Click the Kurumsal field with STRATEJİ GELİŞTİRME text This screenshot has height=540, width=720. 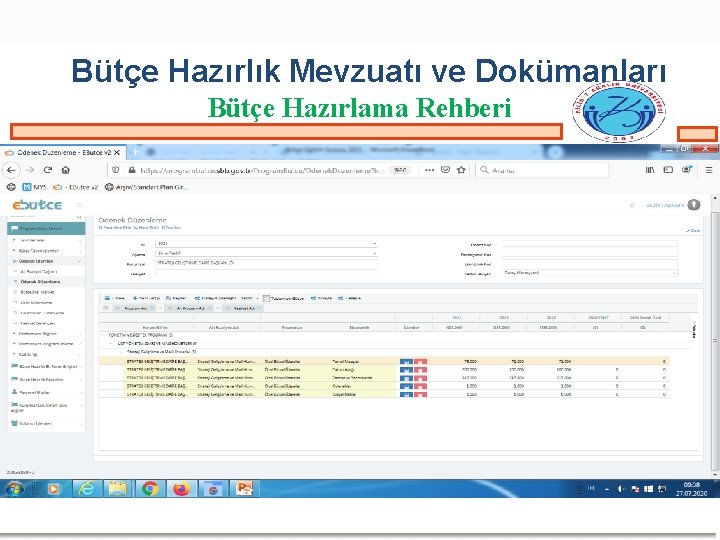pyautogui.click(x=266, y=263)
